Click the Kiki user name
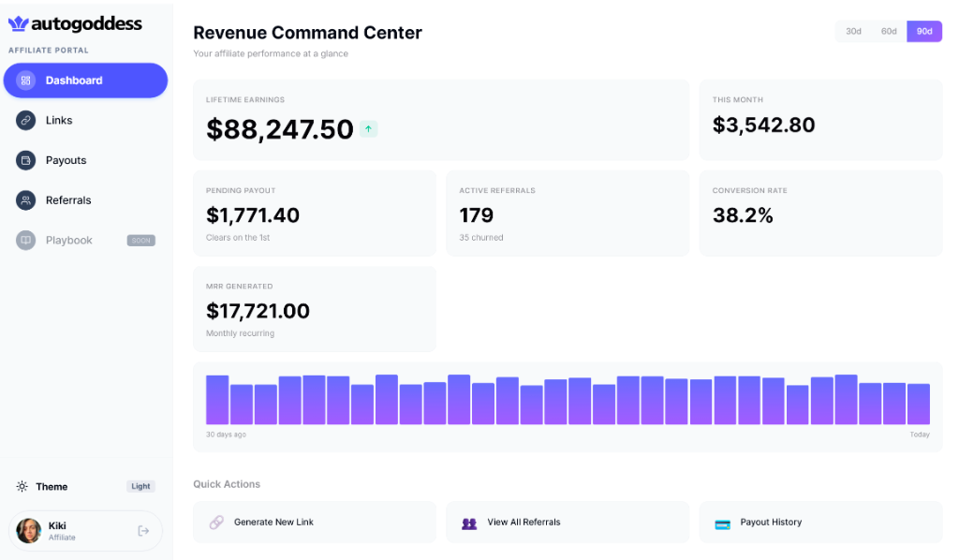959x560 pixels. pos(57,525)
